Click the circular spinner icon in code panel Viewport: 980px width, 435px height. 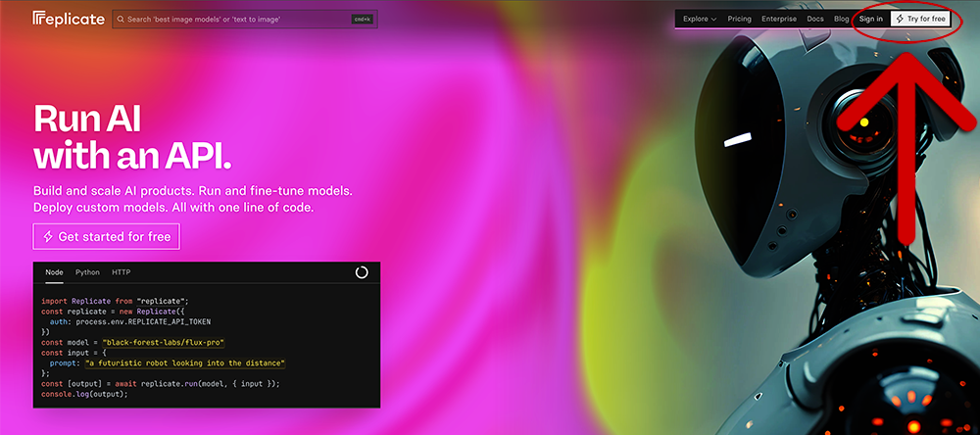(x=362, y=272)
